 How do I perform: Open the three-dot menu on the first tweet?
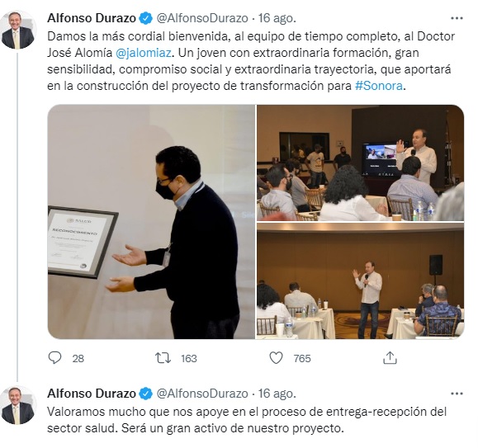(457, 18)
